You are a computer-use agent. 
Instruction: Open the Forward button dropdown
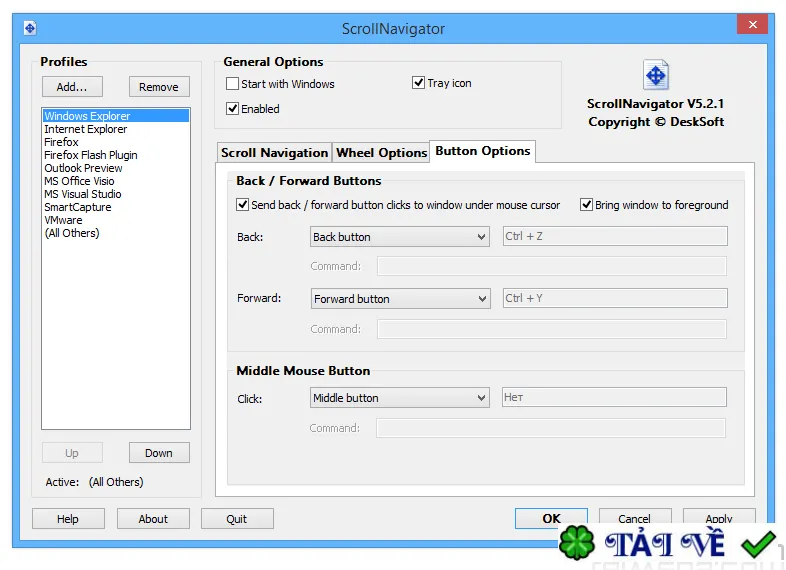click(x=401, y=299)
